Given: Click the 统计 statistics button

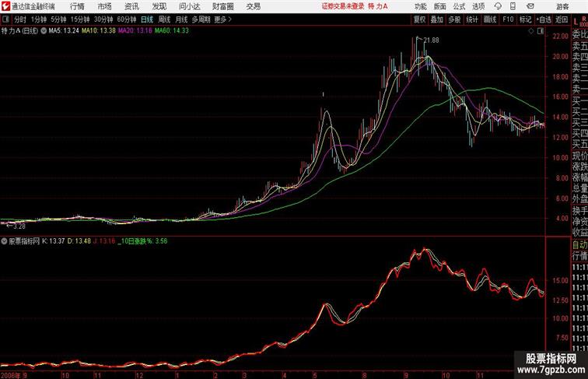Looking at the screenshot, I should tap(472, 19).
